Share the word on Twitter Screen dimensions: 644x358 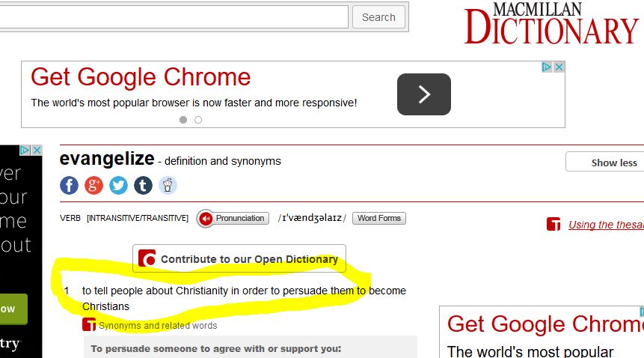coord(118,185)
